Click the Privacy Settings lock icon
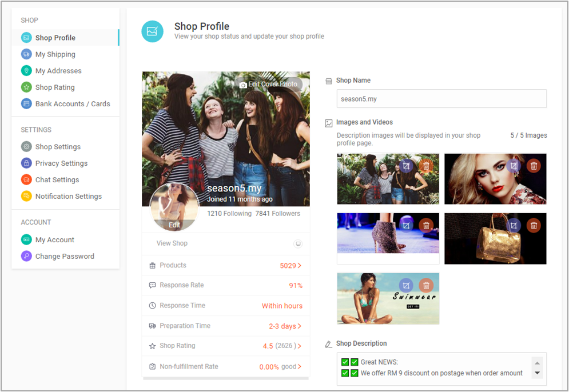Viewport: 569px width, 392px height. tap(26, 163)
